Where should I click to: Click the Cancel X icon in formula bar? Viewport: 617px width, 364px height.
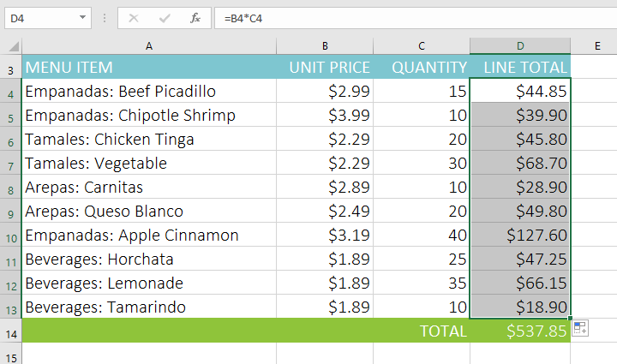(134, 17)
